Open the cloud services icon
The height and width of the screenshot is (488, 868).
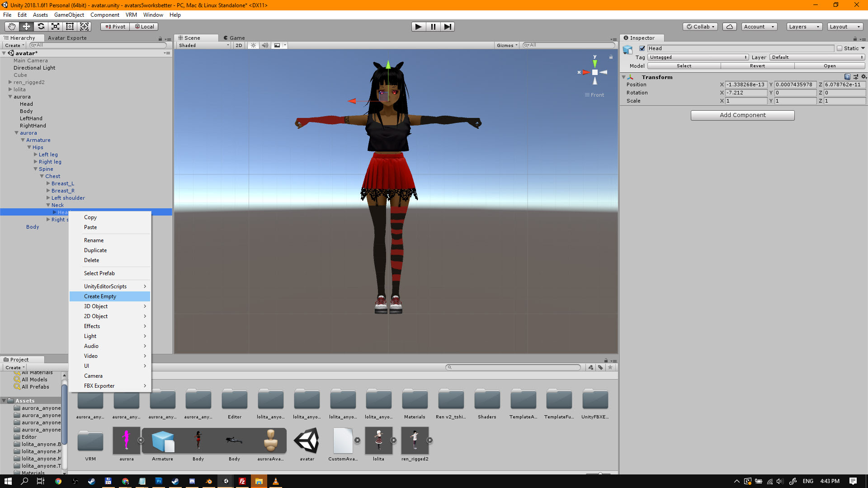pos(729,27)
